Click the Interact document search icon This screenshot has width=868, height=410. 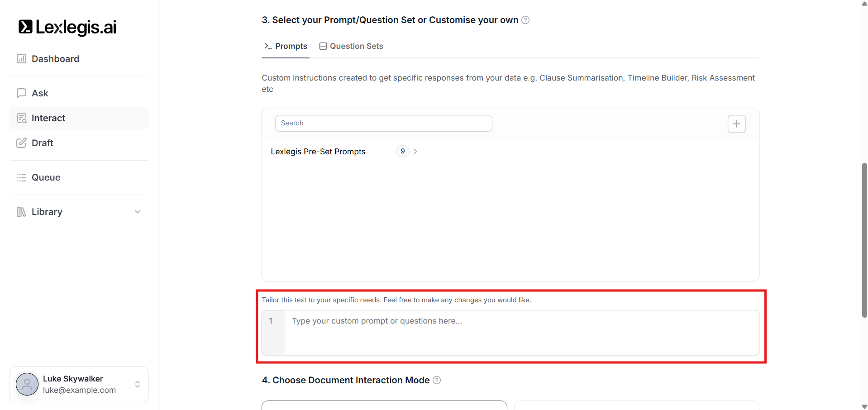tap(21, 118)
